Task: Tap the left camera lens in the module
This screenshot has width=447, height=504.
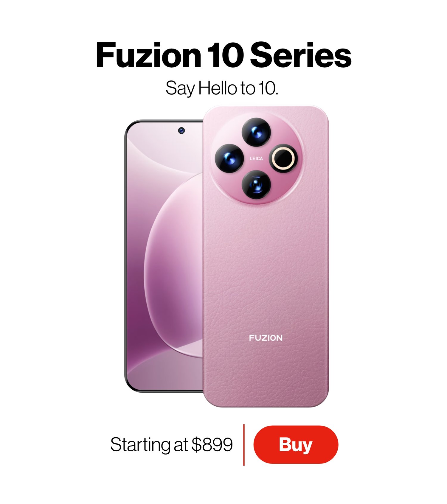Action: [229, 158]
